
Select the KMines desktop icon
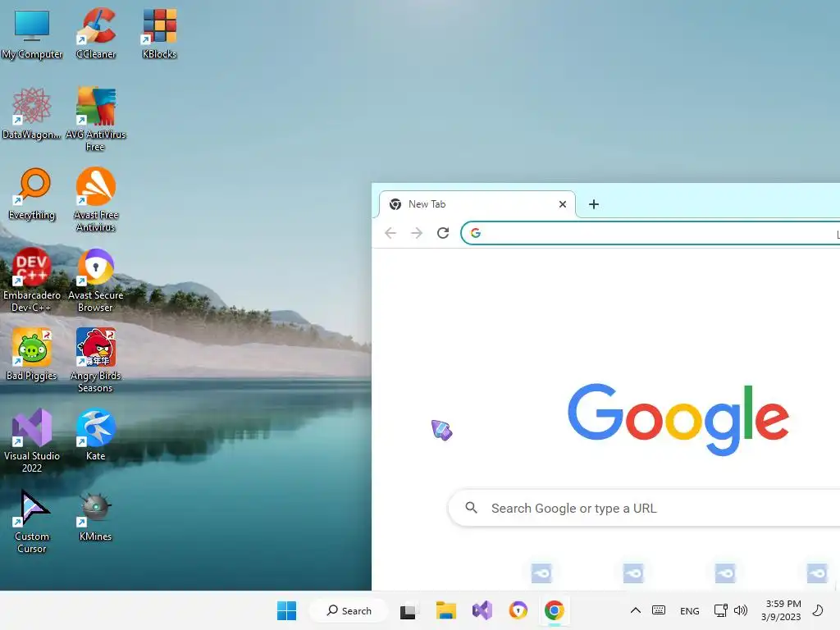coord(96,515)
